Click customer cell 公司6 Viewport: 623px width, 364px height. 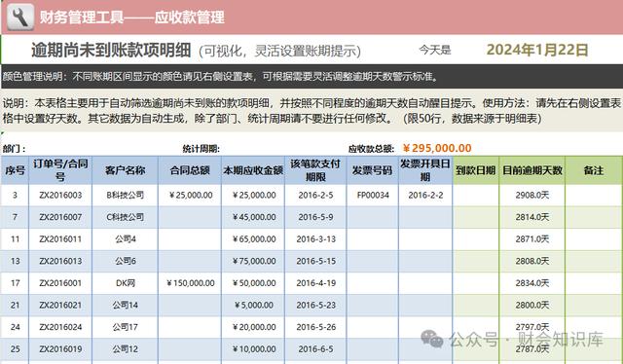[x=126, y=261]
